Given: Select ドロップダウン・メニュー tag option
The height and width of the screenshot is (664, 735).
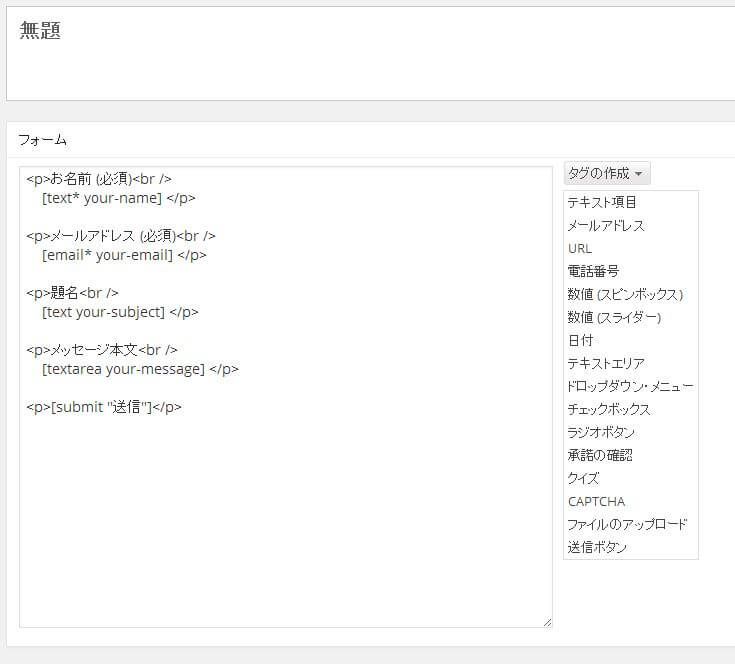Looking at the screenshot, I should point(630,386).
